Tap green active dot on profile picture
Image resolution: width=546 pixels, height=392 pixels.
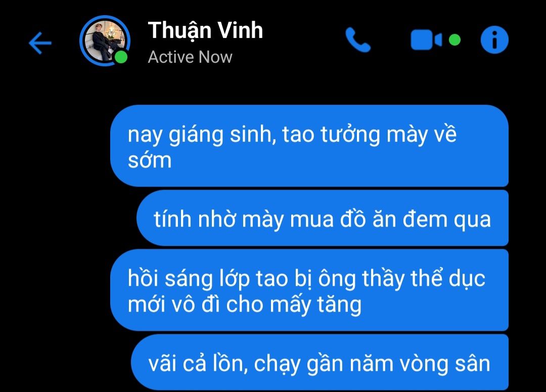pos(121,57)
